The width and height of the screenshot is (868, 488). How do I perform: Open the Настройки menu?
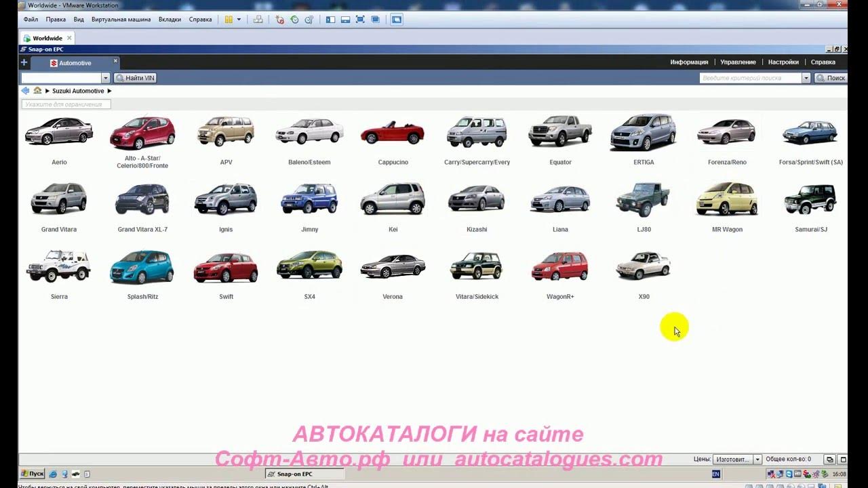point(783,62)
